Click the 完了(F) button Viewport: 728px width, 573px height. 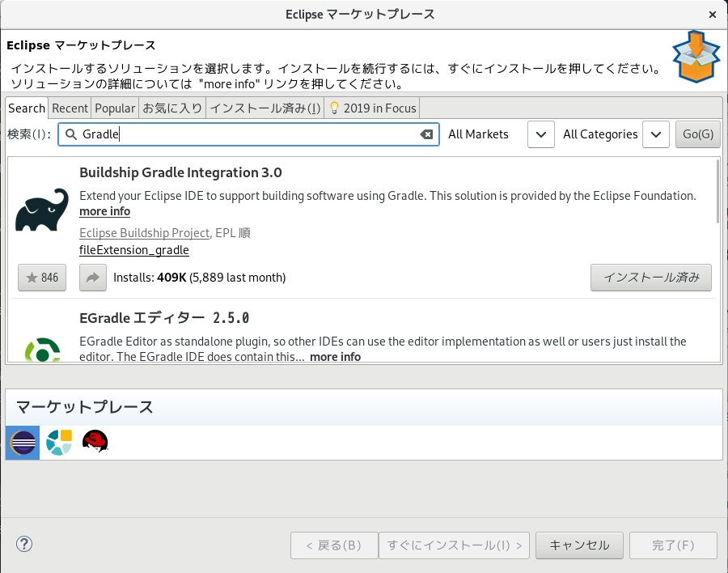pyautogui.click(x=673, y=545)
